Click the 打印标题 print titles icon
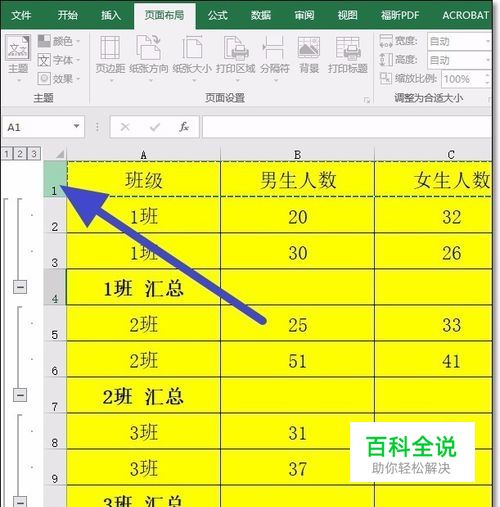This screenshot has height=507, width=500. pyautogui.click(x=348, y=48)
